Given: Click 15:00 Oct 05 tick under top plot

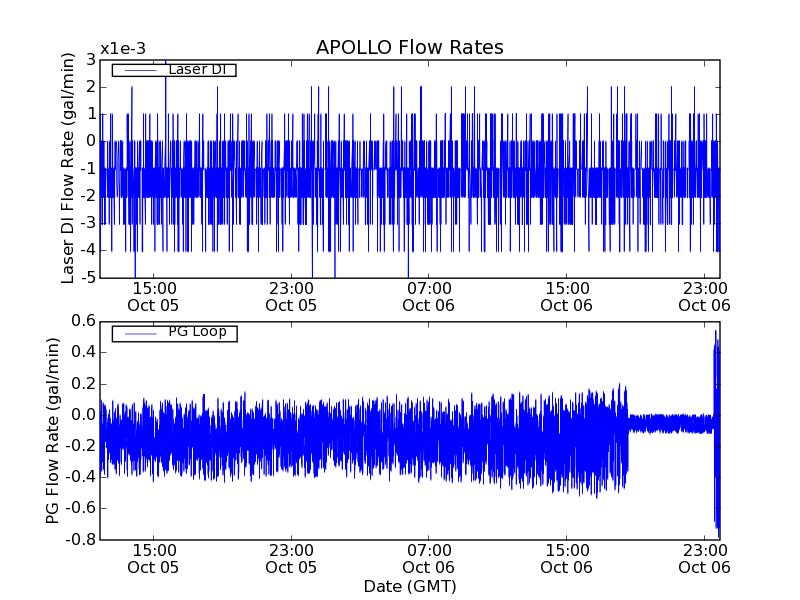Looking at the screenshot, I should [x=153, y=296].
